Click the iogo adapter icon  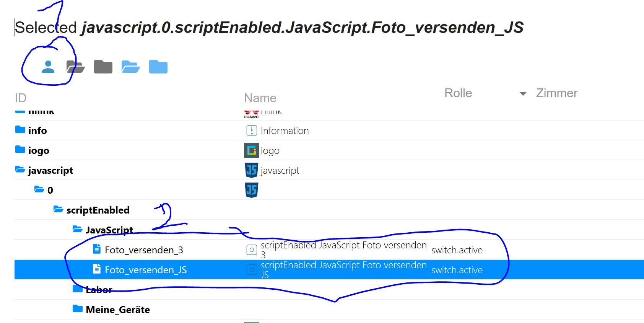(251, 150)
